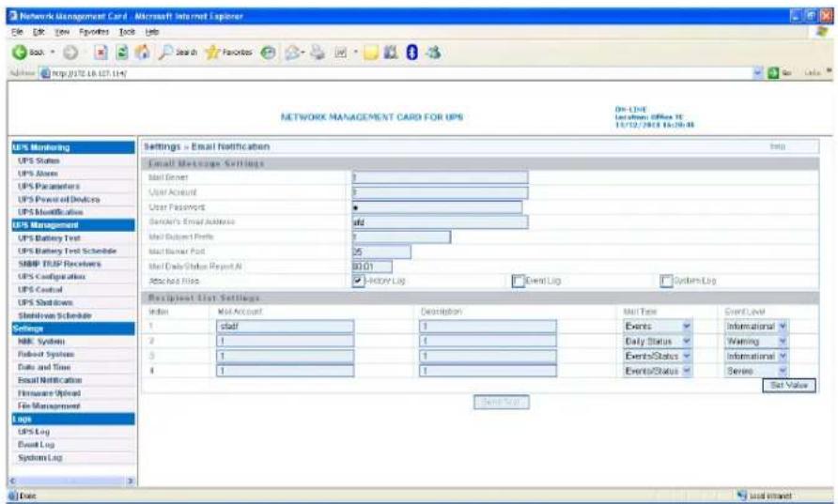Viewport: 838px width, 504px height.
Task: Open the Event Log sidebar link
Action: [36, 445]
